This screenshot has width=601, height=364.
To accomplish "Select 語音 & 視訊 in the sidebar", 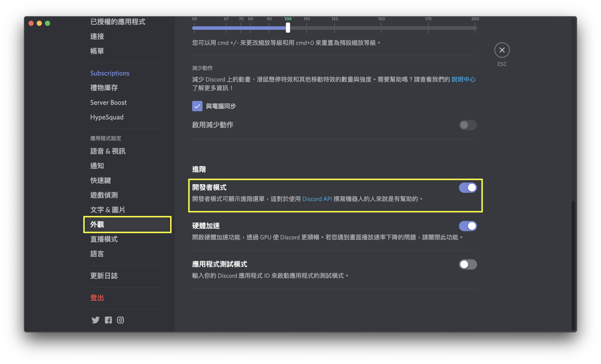I will pyautogui.click(x=108, y=151).
